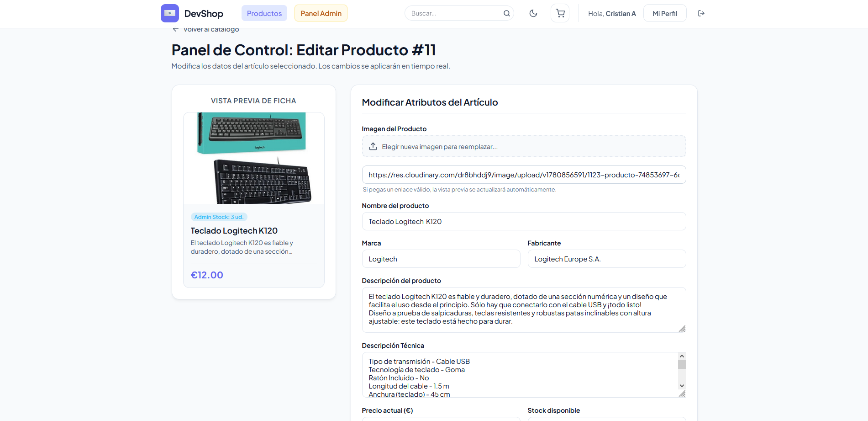The height and width of the screenshot is (421, 868).
Task: Edit the Nombre del producto field
Action: click(x=524, y=221)
